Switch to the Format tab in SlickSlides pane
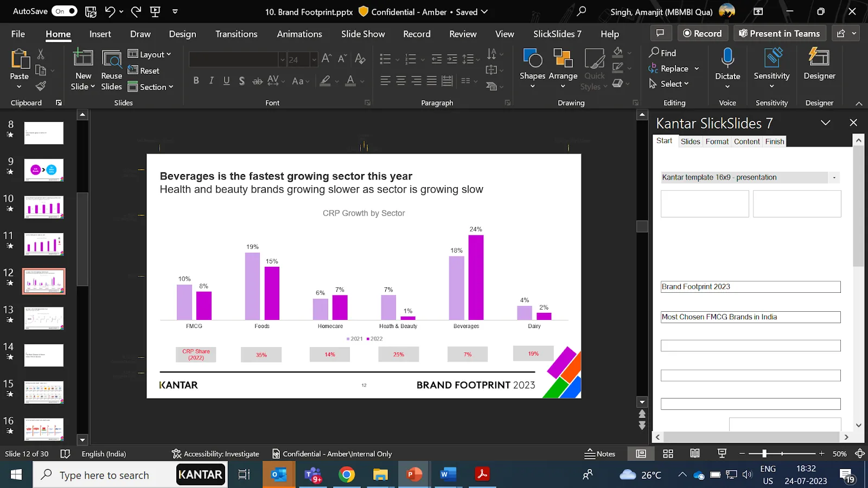 pos(717,142)
